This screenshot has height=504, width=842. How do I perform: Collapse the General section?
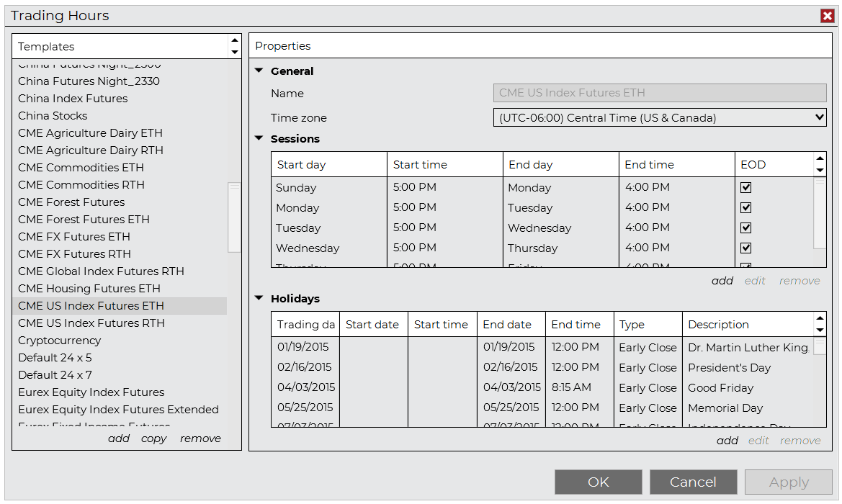[x=259, y=71]
